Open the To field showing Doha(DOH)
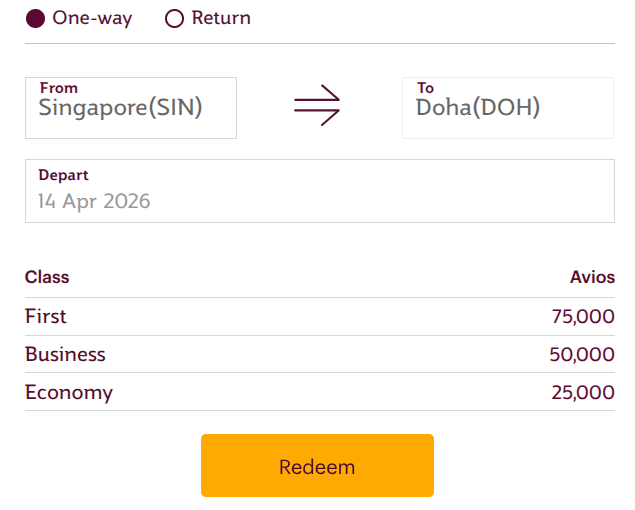 point(507,108)
